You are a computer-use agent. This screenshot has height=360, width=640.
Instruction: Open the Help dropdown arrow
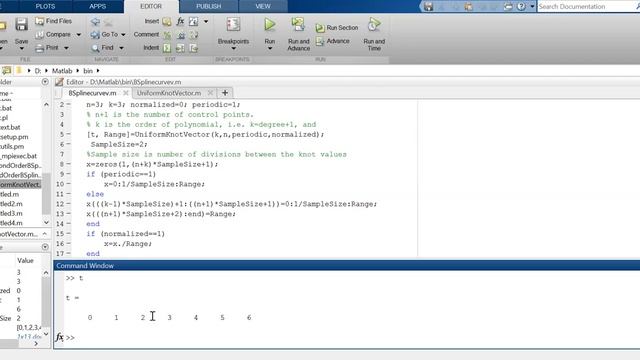pyautogui.click(x=532, y=7)
